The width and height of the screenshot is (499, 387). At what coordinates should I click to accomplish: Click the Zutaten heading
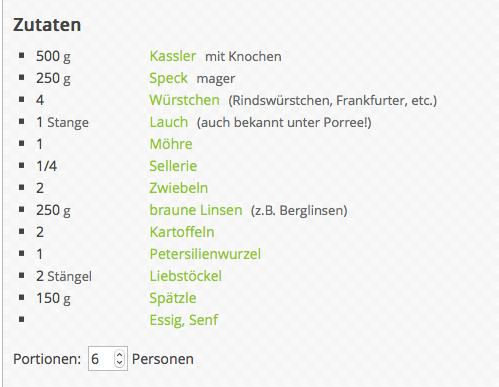coord(47,25)
